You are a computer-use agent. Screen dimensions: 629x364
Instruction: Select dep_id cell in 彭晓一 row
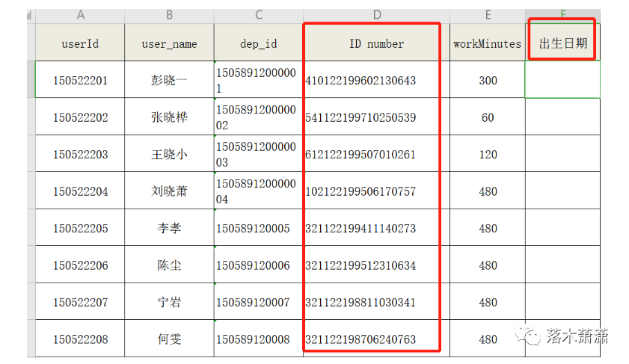[258, 79]
